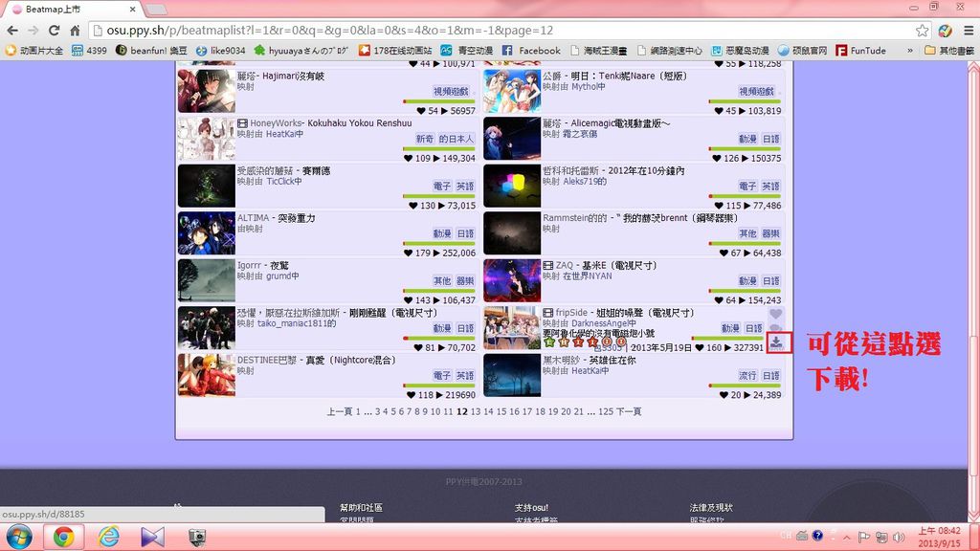This screenshot has height=551, width=980.
Task: Open the hyuuaya blog bookmark
Action: (301, 50)
